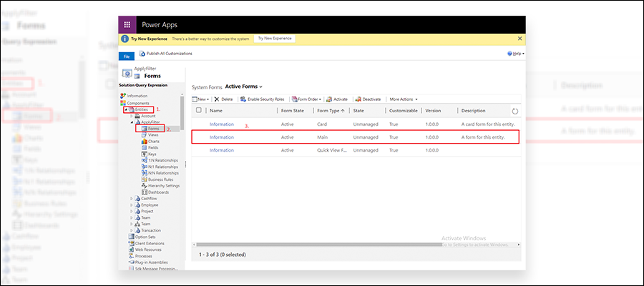Select Forms under ApplyFilter in tree
The width and height of the screenshot is (644, 286).
[x=153, y=129]
